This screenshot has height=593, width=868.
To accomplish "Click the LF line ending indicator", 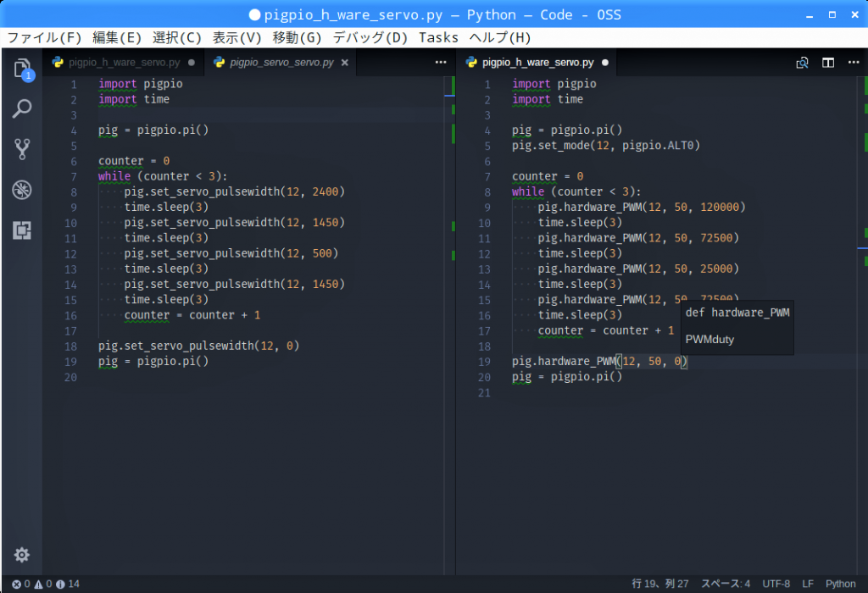I will point(808,584).
